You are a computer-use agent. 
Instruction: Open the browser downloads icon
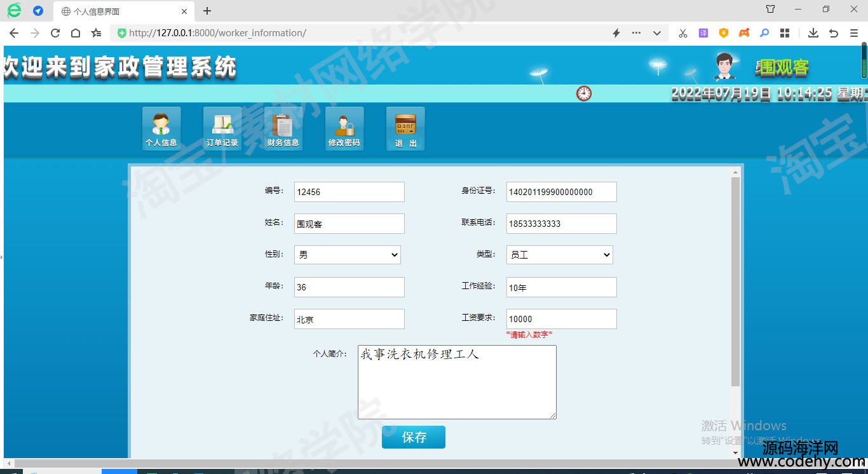[813, 33]
